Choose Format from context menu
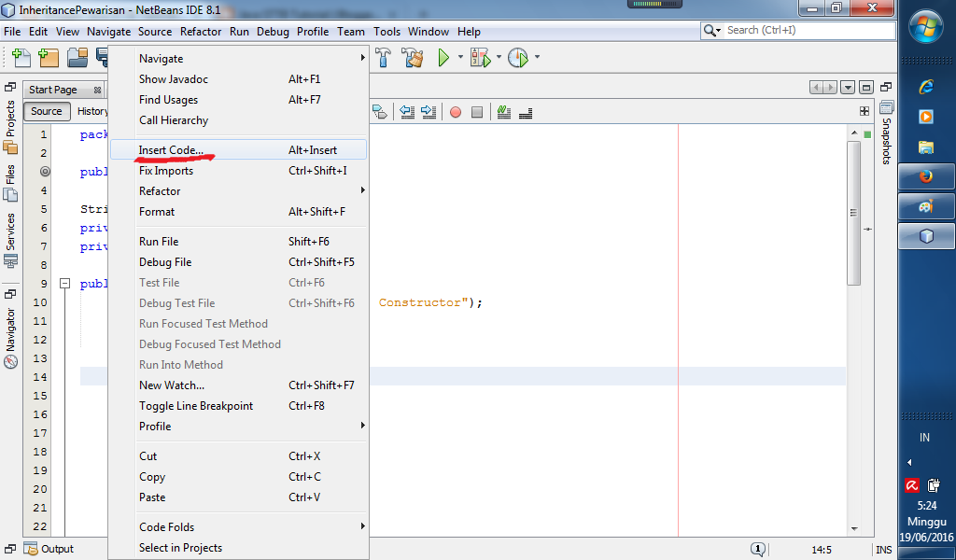 [238, 212]
